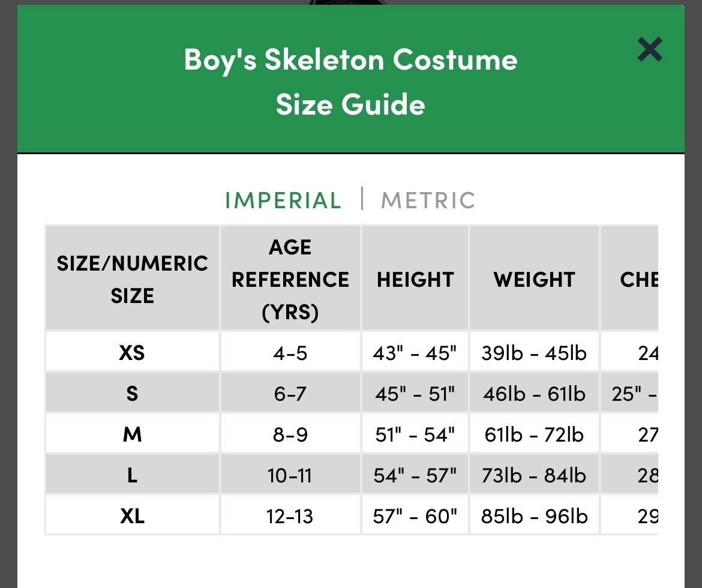This screenshot has width=702, height=588.
Task: Click the 8-9 age reference cell
Action: point(290,434)
